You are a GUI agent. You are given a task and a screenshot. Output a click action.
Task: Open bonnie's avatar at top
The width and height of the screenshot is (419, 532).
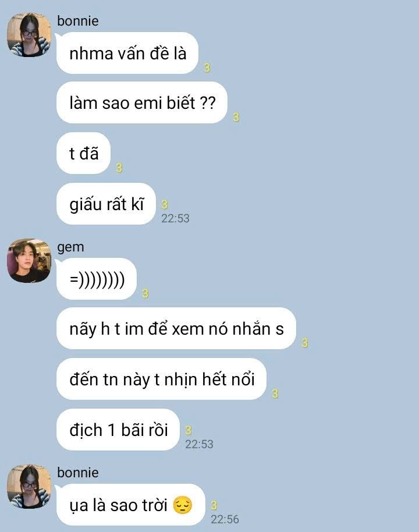click(29, 35)
